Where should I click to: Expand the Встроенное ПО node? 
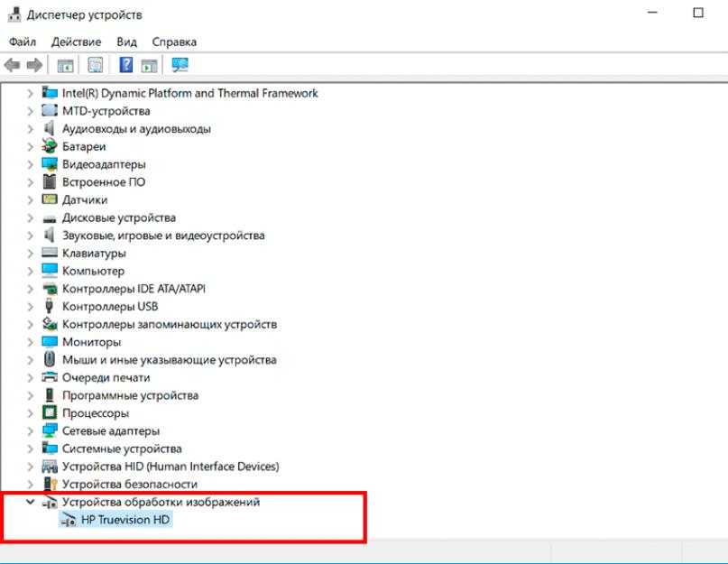(30, 182)
